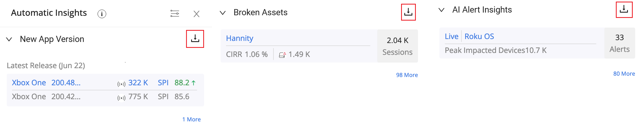Open the insights filter settings icon

click(175, 13)
